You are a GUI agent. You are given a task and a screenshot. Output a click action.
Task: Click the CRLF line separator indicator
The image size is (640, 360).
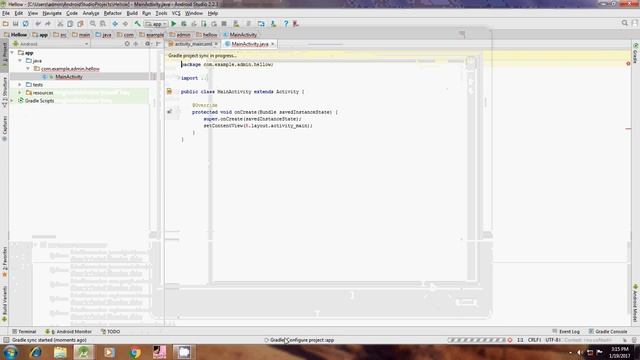pos(534,340)
